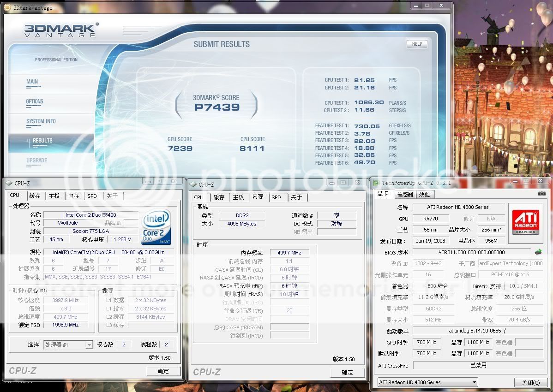
Task: Open the MAIN page in 3DMark Vantage
Action: pyautogui.click(x=32, y=82)
